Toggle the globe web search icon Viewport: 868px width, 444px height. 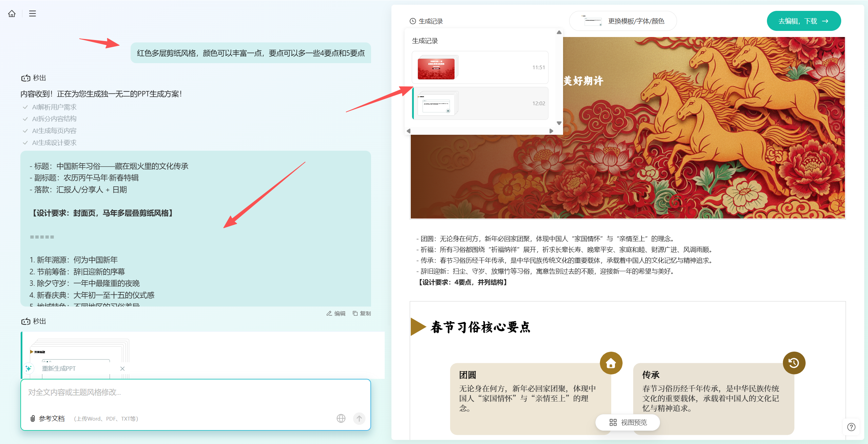[x=341, y=418]
